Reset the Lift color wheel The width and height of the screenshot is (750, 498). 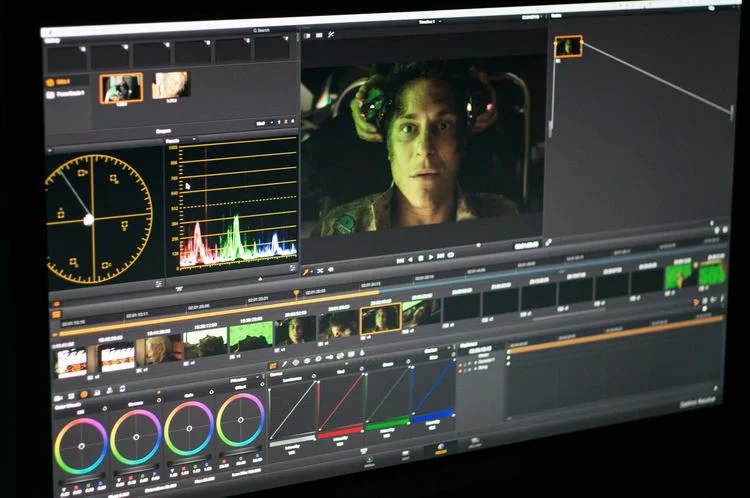104,408
